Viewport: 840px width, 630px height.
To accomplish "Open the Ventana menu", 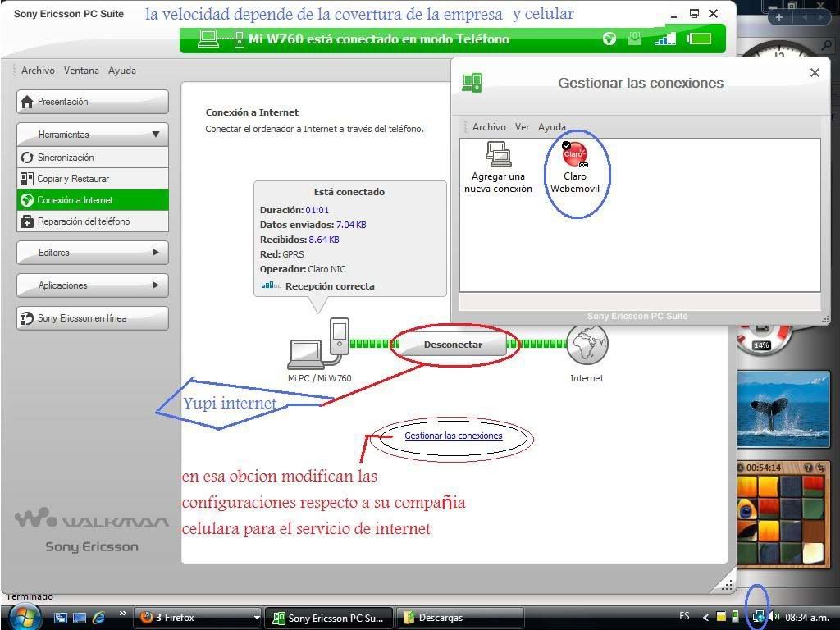I will [81, 71].
